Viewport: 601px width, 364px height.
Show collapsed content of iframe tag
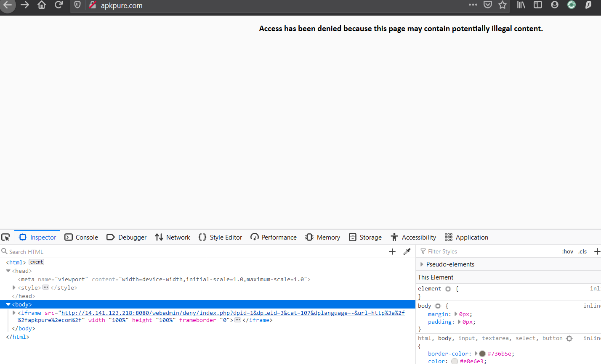click(238, 320)
